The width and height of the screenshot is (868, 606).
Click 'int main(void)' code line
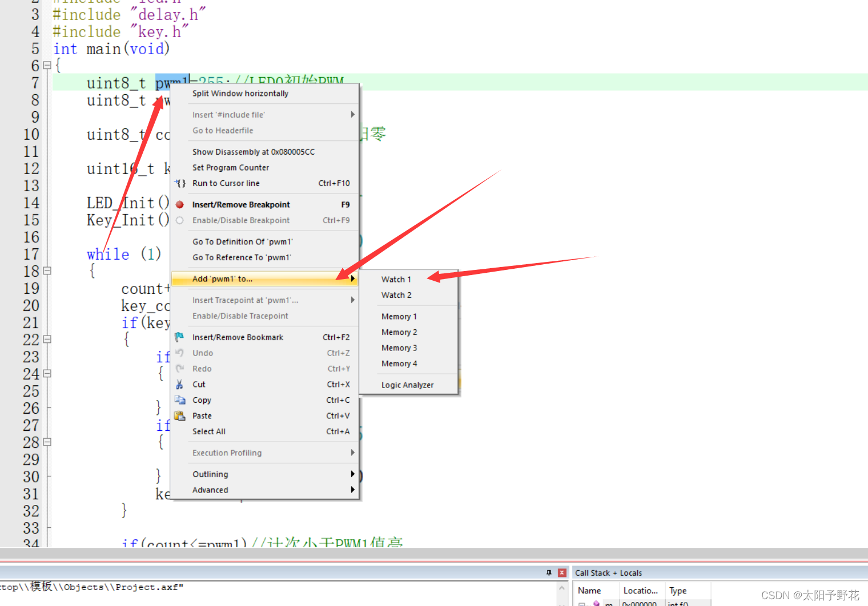click(111, 49)
